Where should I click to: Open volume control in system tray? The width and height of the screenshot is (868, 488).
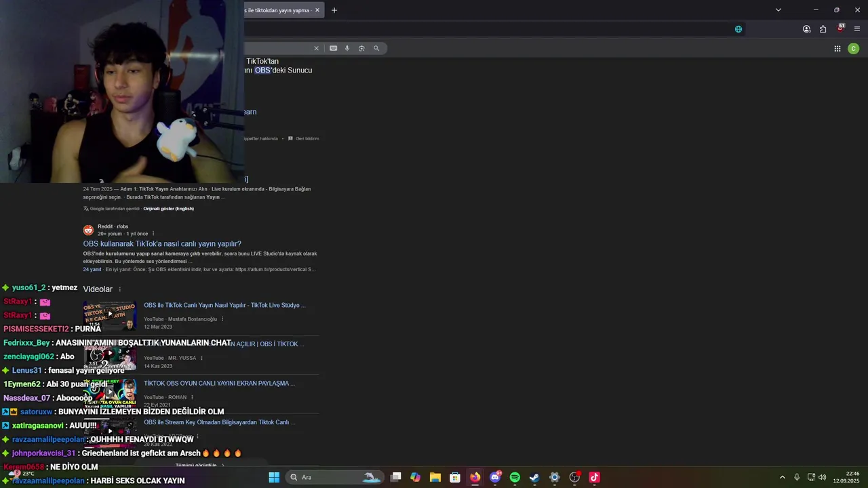coord(822,477)
